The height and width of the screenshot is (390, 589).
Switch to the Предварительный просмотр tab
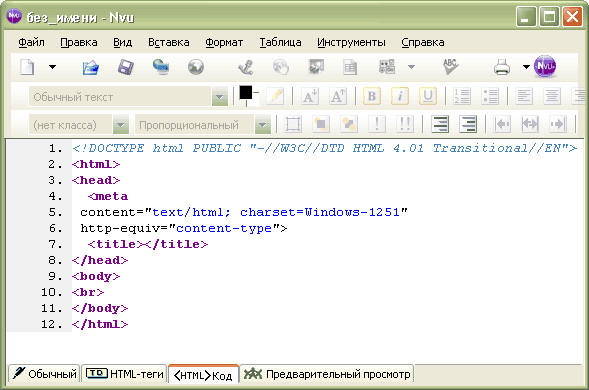click(x=327, y=374)
